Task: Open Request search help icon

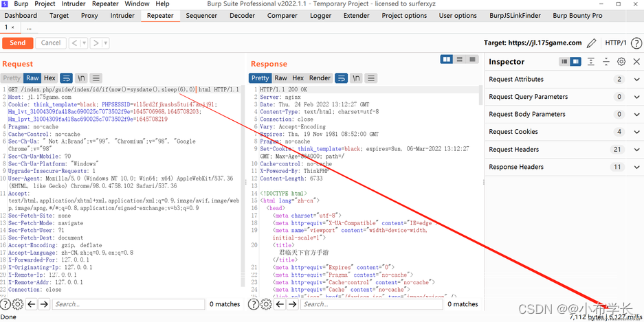Action: (x=5, y=304)
